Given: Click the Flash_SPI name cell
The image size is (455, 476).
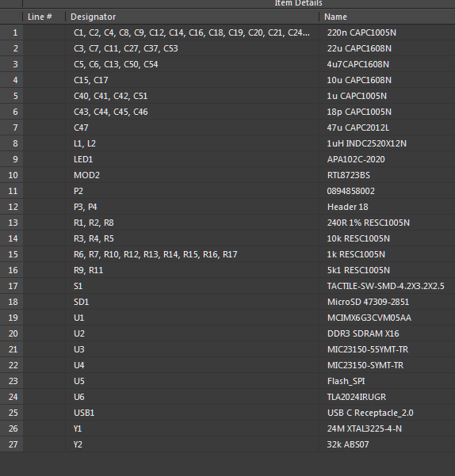Looking at the screenshot, I should [388, 381].
